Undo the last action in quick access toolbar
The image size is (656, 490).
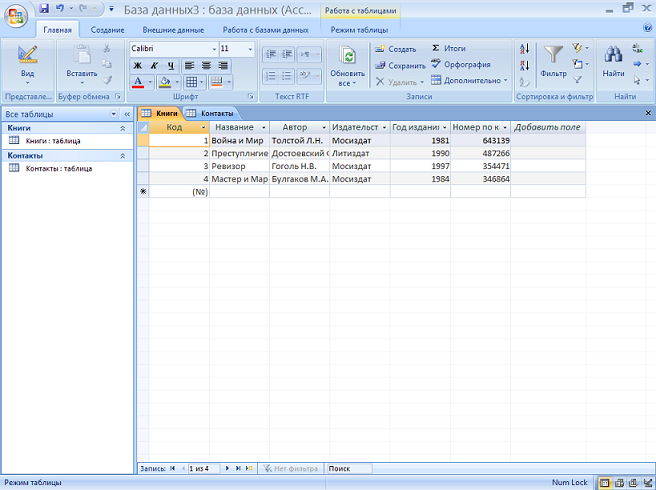pyautogui.click(x=60, y=8)
